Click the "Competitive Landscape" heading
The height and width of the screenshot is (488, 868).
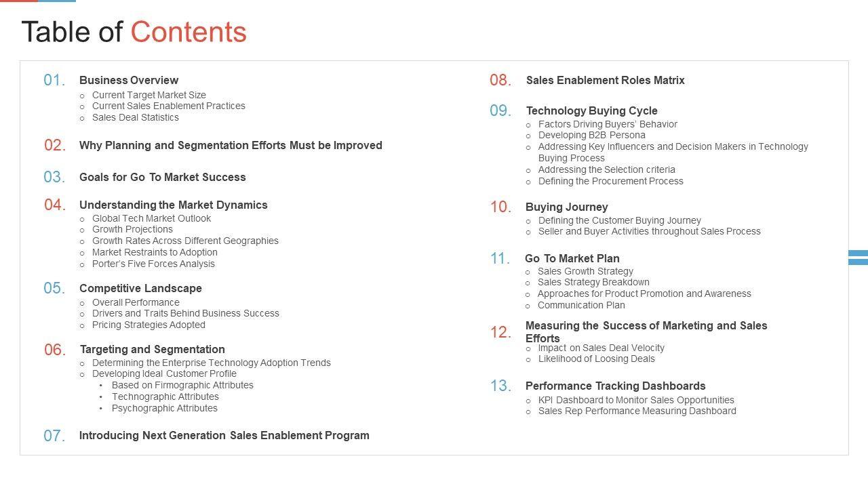click(x=140, y=288)
